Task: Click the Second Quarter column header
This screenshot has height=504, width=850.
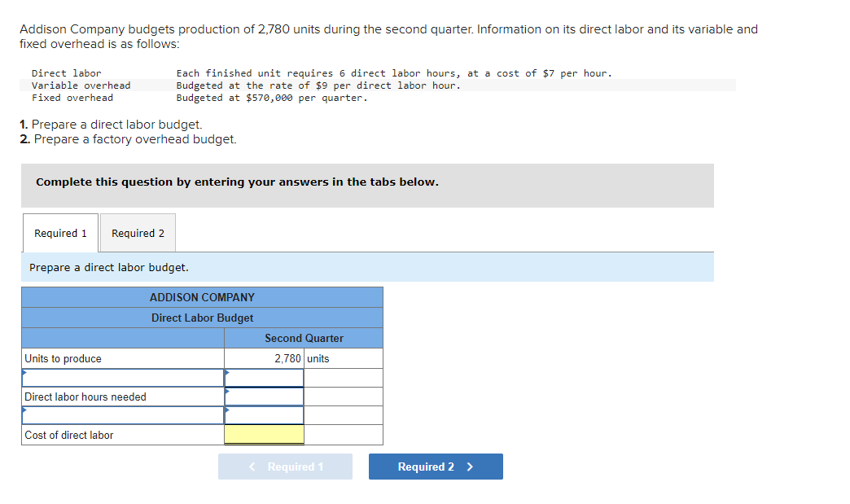Action: [304, 338]
